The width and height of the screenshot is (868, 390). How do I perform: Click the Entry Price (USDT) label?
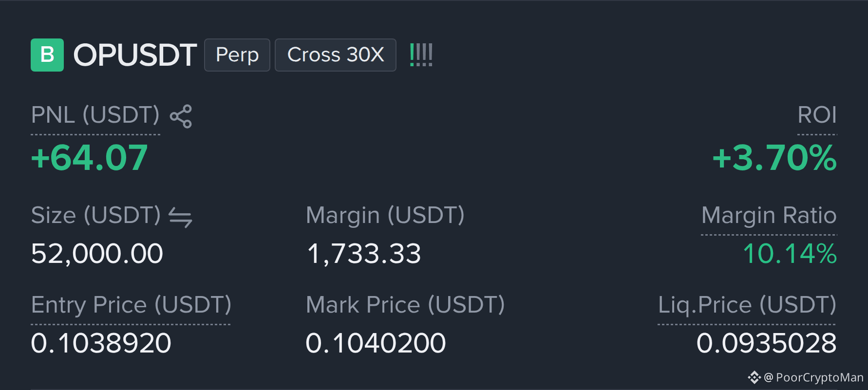(x=131, y=305)
